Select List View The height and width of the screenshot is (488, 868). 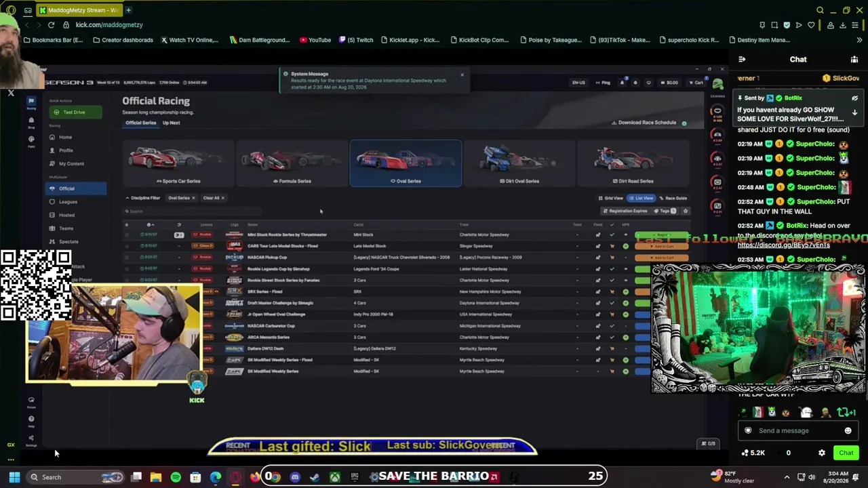[x=642, y=198]
